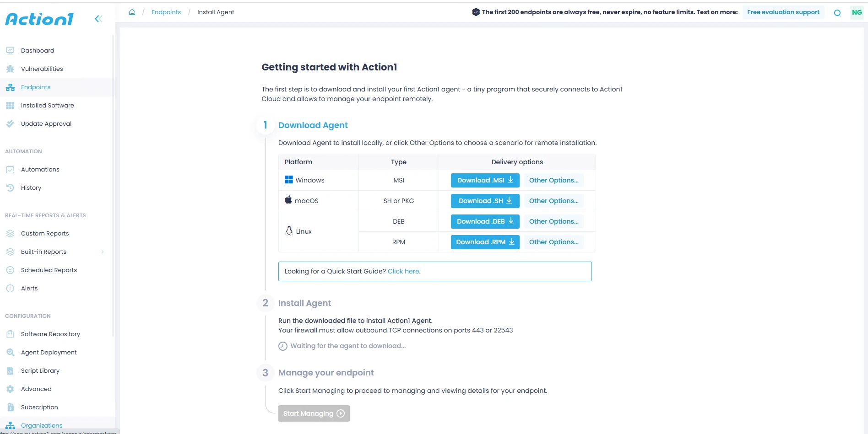Navigate to Automations
The image size is (868, 434).
pos(40,170)
